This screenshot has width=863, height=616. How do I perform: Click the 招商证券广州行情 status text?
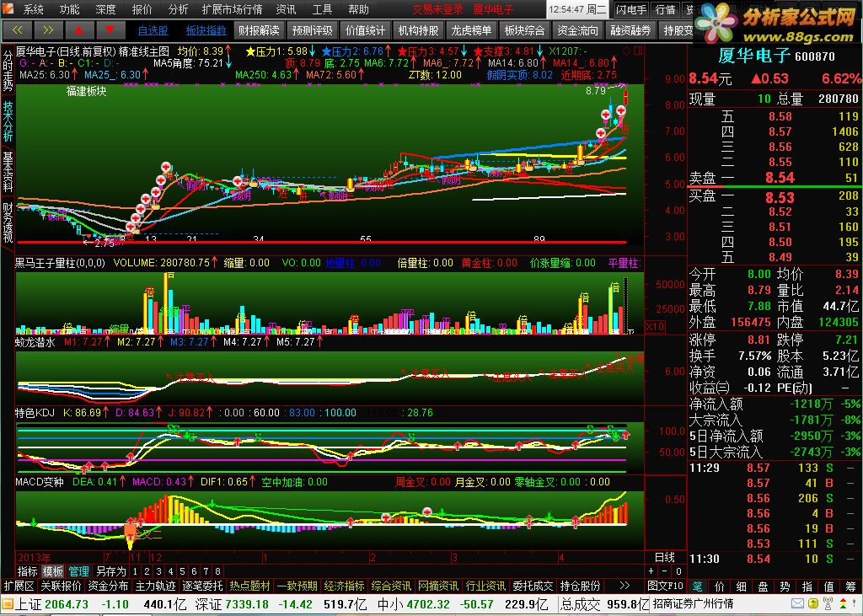click(694, 604)
